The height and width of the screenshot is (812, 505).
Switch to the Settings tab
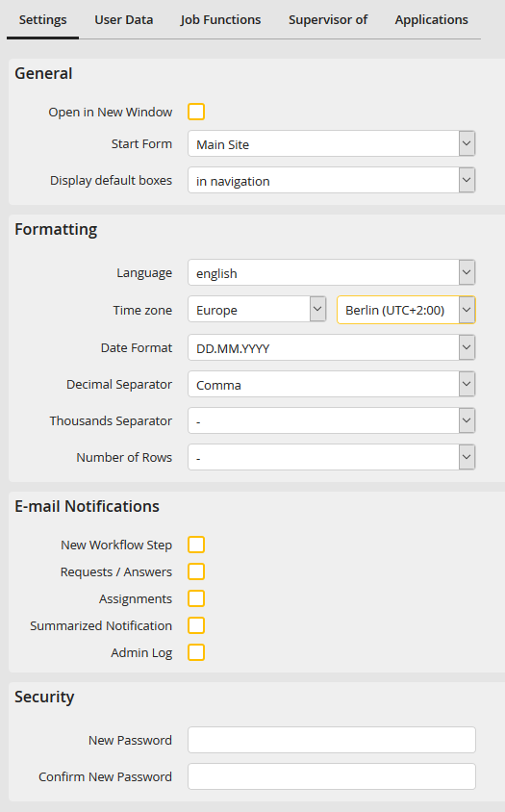43,20
